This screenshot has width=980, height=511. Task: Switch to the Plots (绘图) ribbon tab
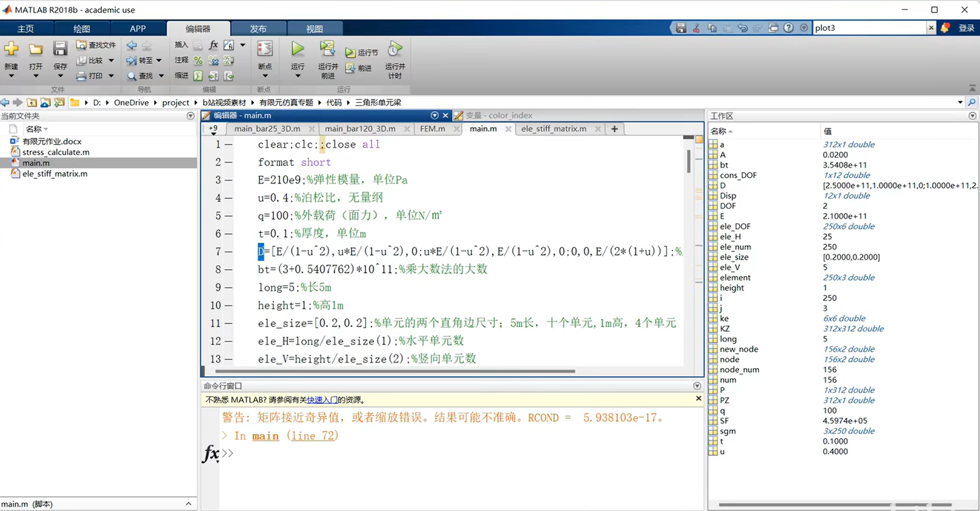click(x=81, y=29)
